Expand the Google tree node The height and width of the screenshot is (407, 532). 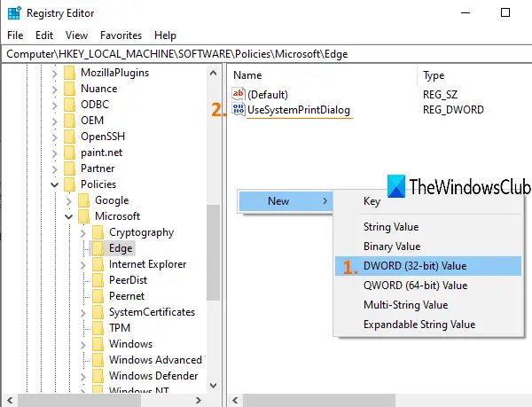click(69, 200)
